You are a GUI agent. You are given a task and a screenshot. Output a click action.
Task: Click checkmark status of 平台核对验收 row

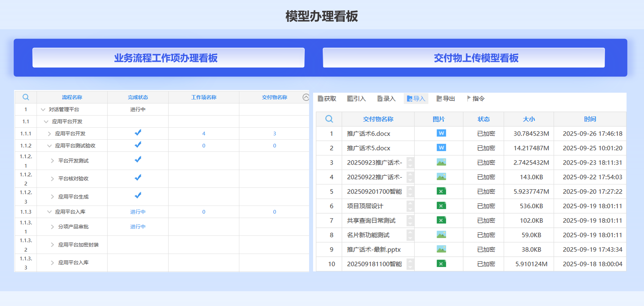(138, 178)
